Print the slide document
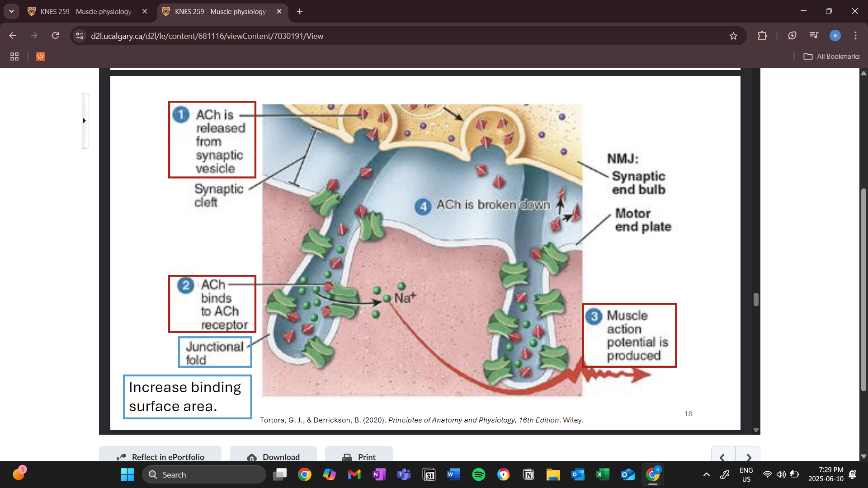This screenshot has width=868, height=488. 359,455
